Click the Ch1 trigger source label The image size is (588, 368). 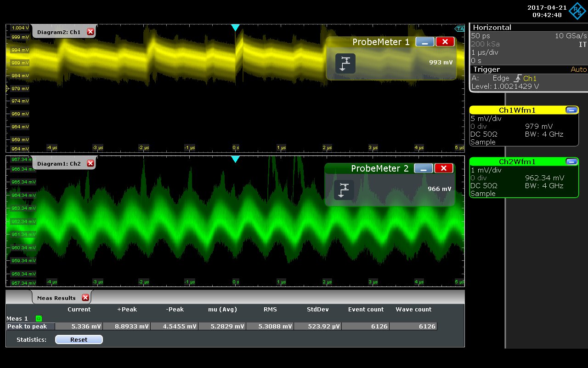(530, 79)
